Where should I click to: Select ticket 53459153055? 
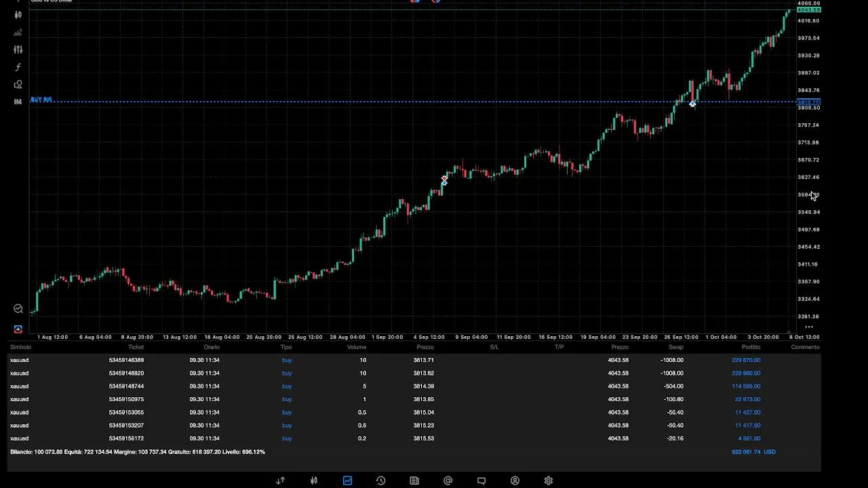point(126,412)
